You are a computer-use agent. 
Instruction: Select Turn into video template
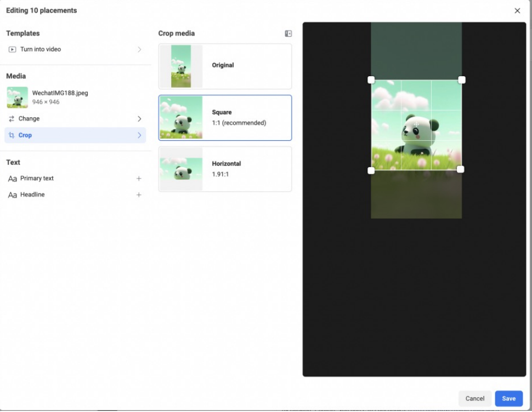[x=75, y=49]
